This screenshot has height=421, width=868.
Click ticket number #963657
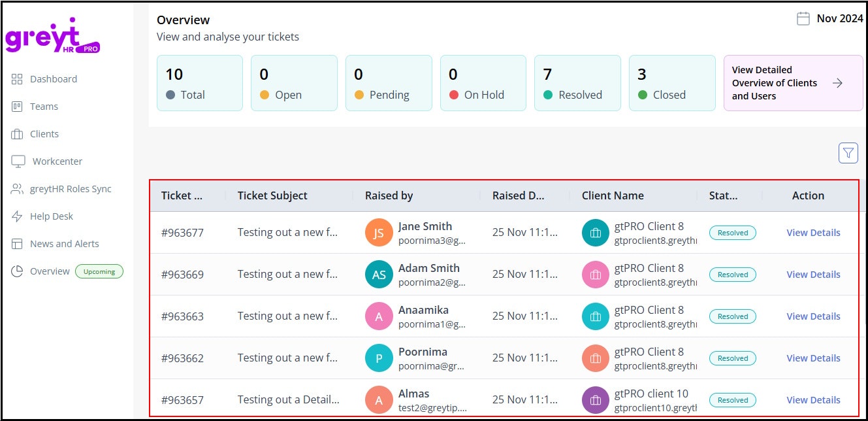pos(182,400)
